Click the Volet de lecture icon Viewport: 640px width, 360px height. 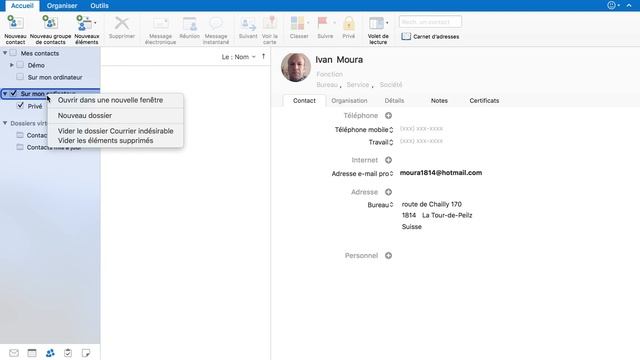[376, 23]
